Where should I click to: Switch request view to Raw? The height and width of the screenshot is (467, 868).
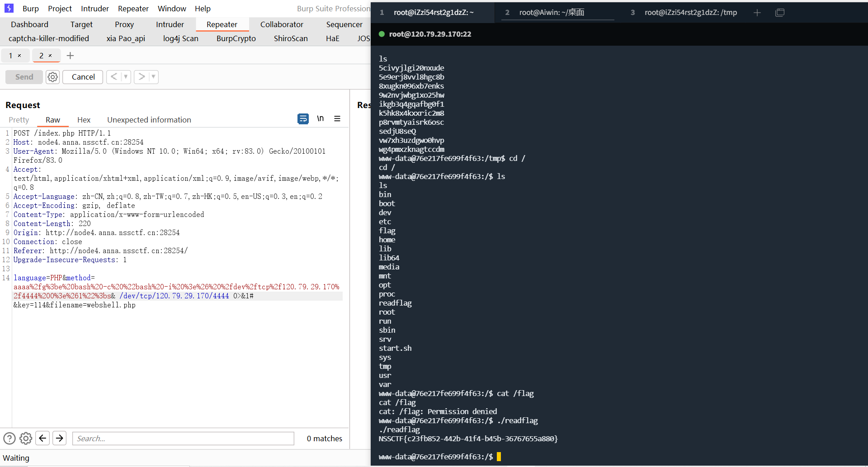tap(53, 120)
